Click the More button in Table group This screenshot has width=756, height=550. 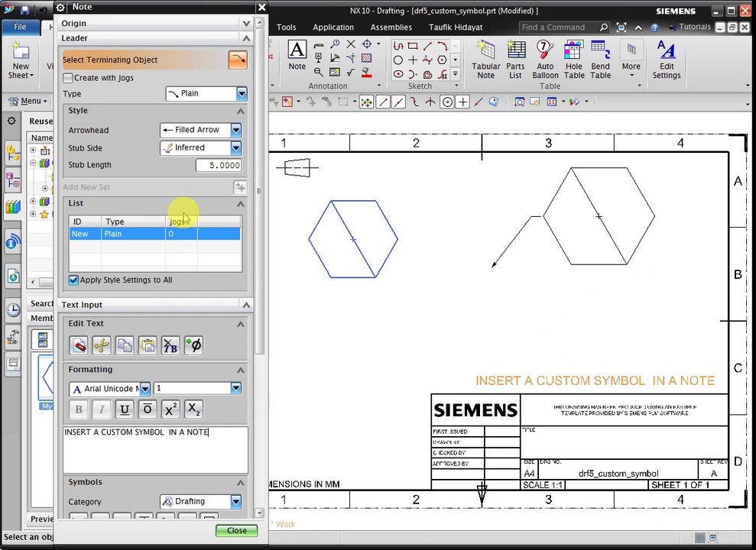(631, 60)
